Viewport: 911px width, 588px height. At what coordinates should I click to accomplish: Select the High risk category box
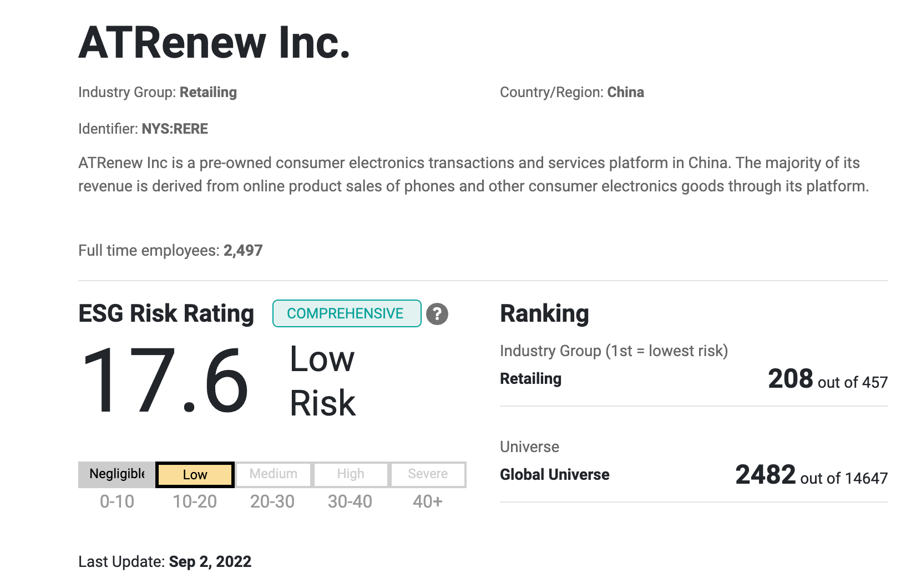(x=351, y=474)
